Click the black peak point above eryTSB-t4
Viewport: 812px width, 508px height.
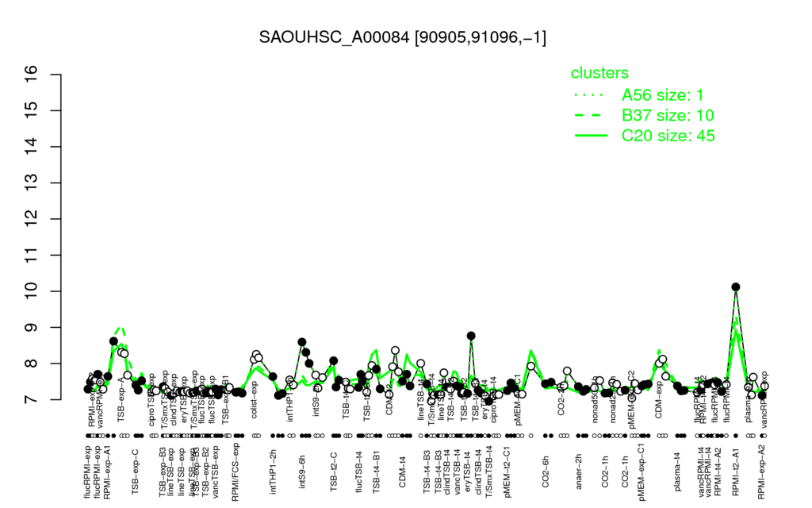(471, 336)
